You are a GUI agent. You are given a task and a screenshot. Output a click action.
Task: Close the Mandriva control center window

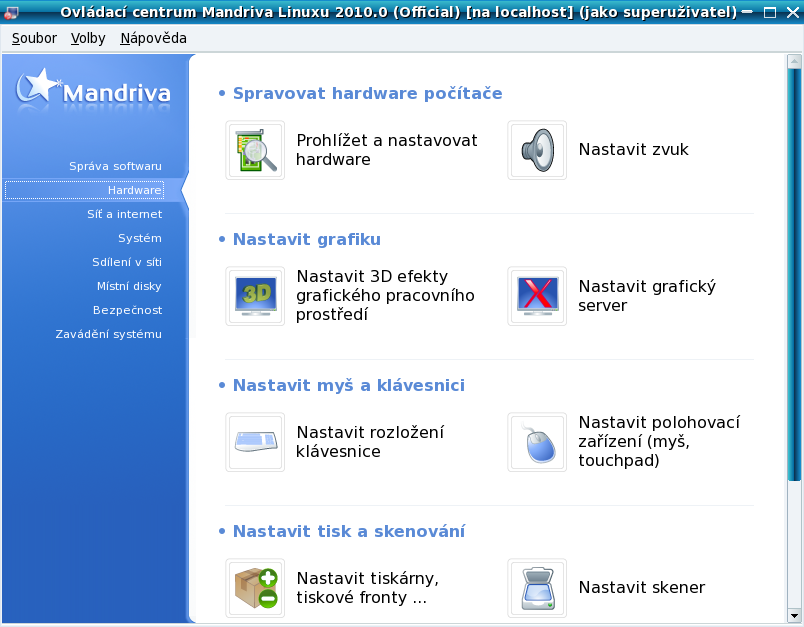click(793, 12)
